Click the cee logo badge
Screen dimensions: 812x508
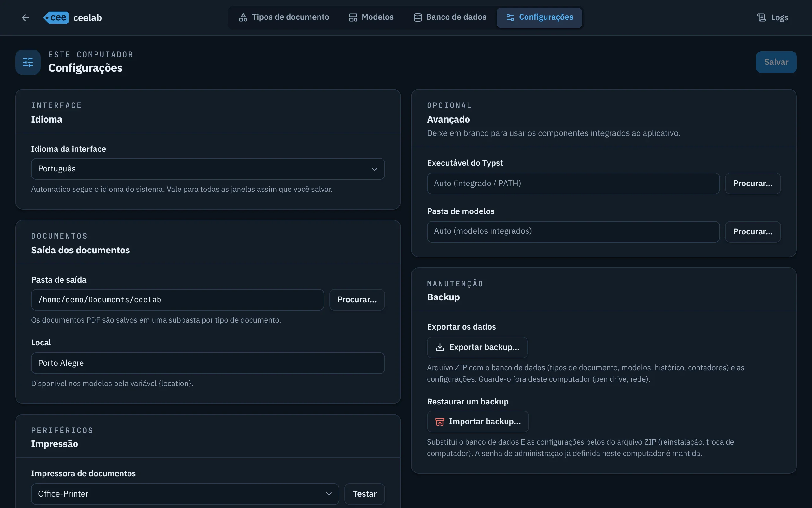[x=56, y=17]
